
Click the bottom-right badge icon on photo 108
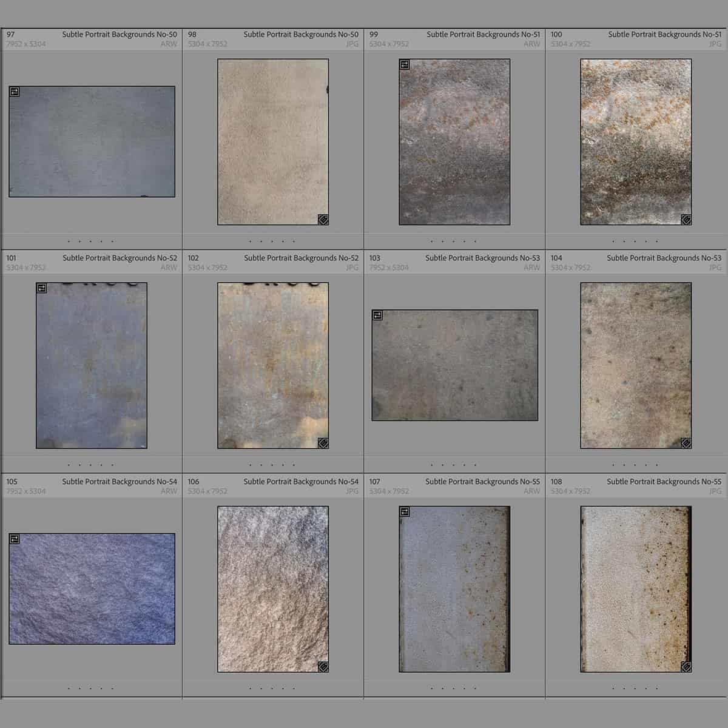(x=686, y=667)
